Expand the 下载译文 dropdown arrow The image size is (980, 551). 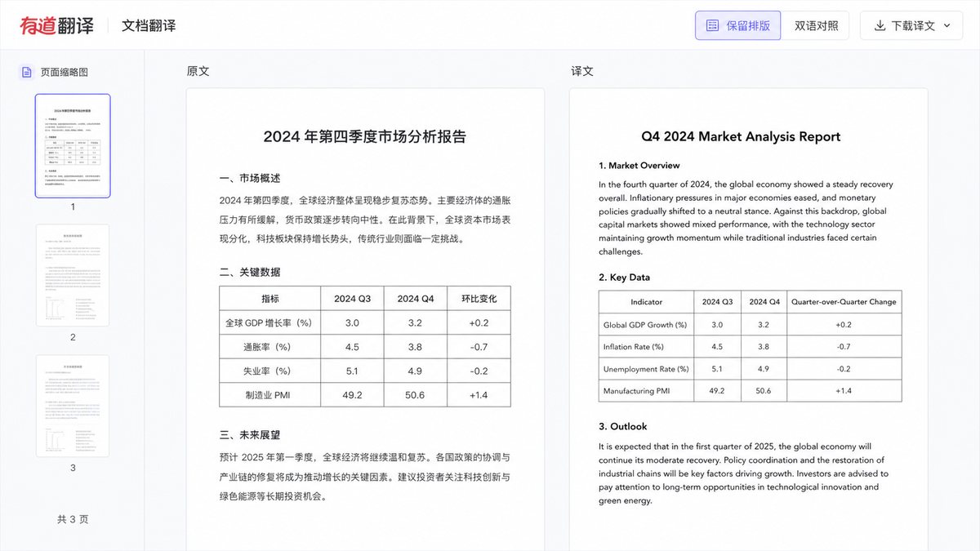947,25
